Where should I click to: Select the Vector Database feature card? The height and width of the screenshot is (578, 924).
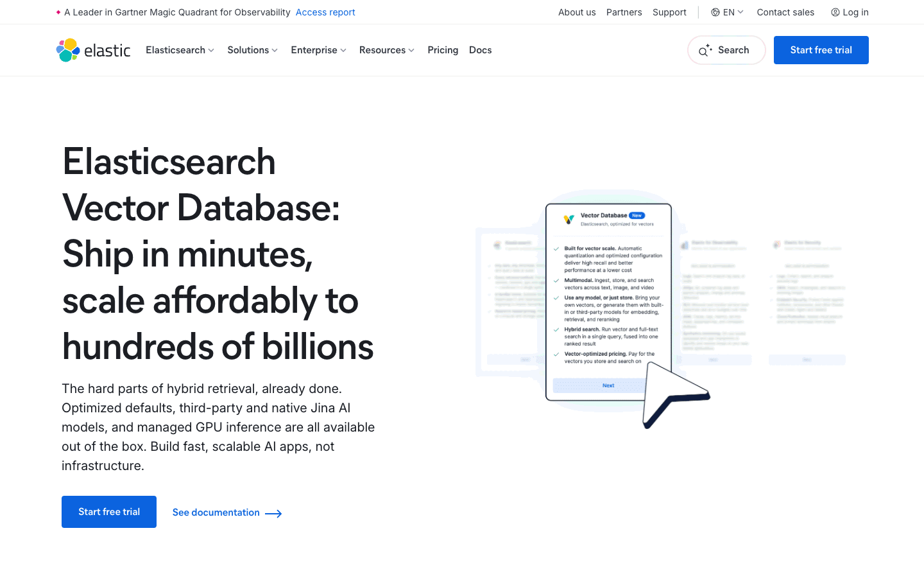click(608, 302)
